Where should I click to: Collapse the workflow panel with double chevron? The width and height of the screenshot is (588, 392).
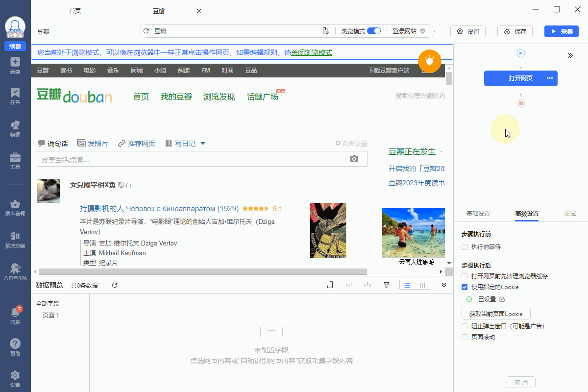570,55
